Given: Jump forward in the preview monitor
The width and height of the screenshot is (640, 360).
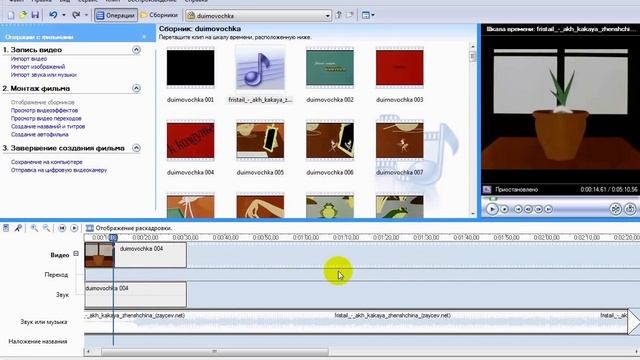Looking at the screenshot, I should (x=549, y=209).
